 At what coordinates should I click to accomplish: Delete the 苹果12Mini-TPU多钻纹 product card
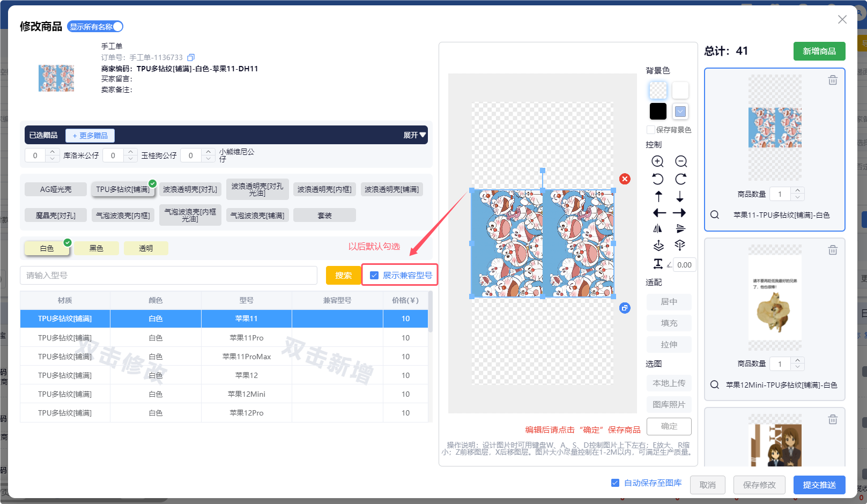(833, 250)
